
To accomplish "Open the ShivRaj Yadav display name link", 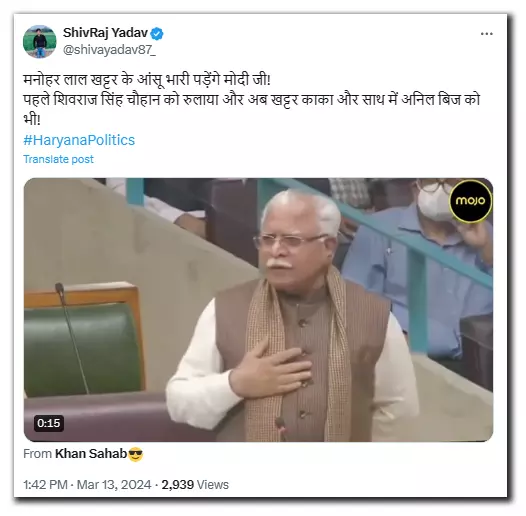I will pyautogui.click(x=105, y=33).
